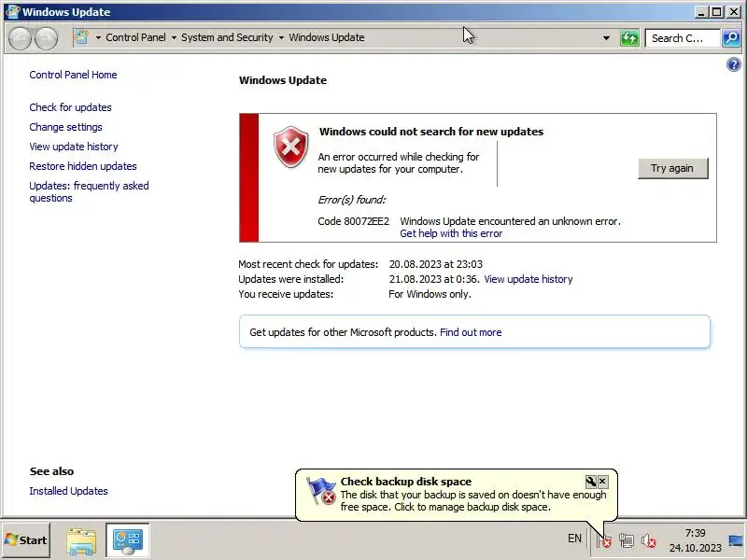This screenshot has width=747, height=560.
Task: Click the green Refresh button
Action: coord(629,38)
